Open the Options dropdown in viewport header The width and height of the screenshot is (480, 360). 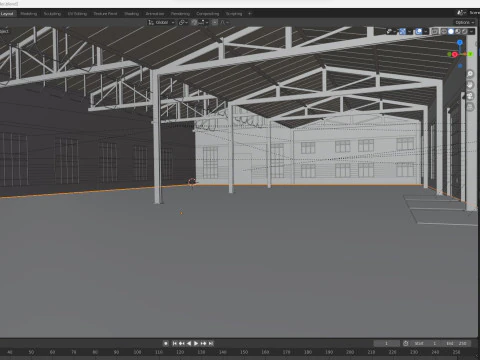464,22
